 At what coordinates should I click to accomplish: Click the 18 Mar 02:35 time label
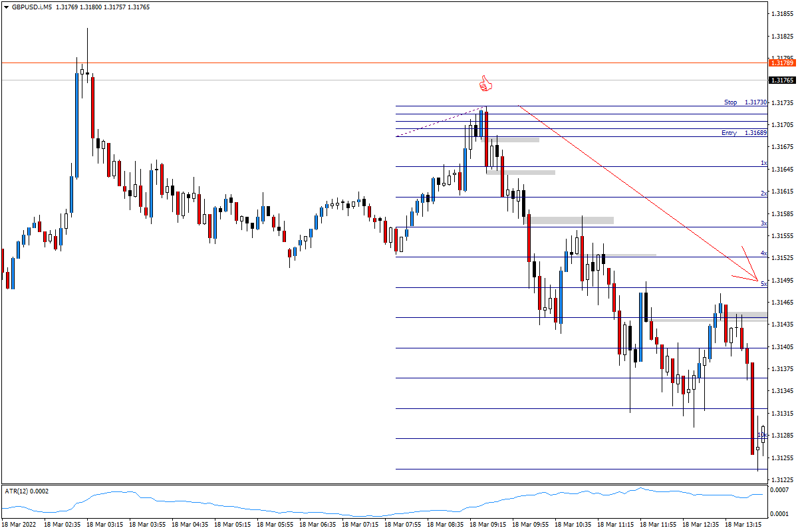pos(62,525)
